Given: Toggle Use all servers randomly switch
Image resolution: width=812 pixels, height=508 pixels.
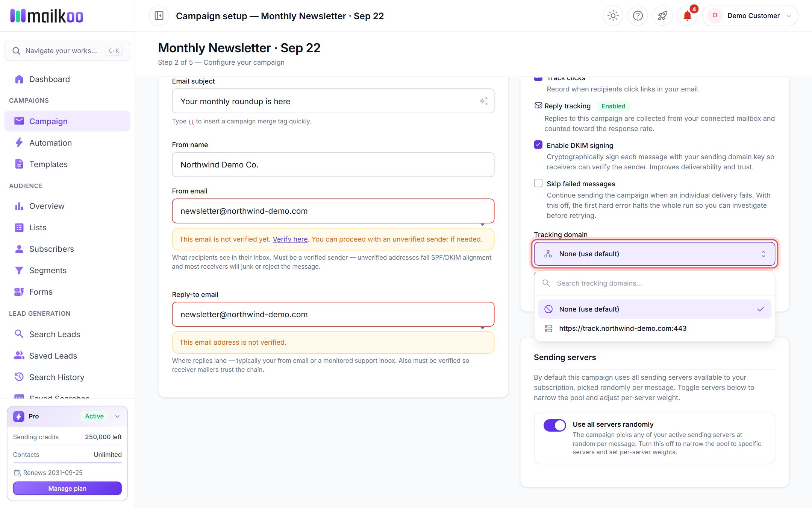Looking at the screenshot, I should pos(554,425).
